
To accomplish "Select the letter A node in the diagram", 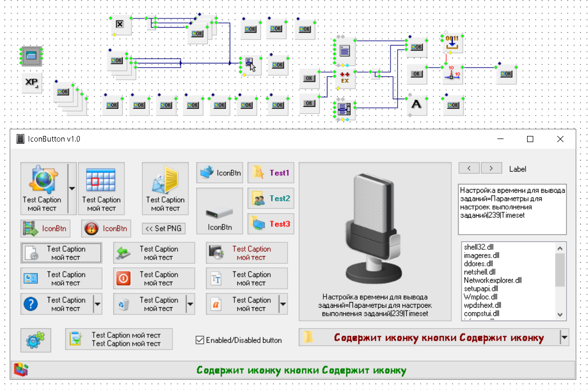I will pos(417,104).
